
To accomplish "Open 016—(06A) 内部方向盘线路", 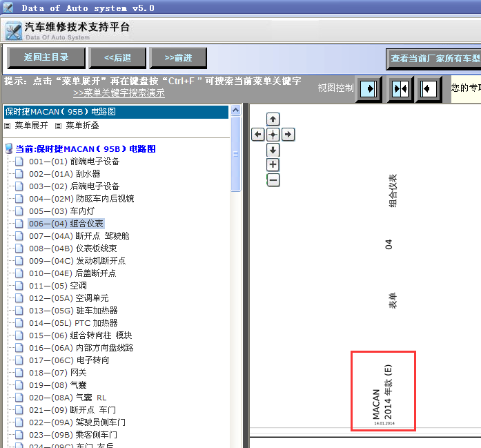I will 81,348.
